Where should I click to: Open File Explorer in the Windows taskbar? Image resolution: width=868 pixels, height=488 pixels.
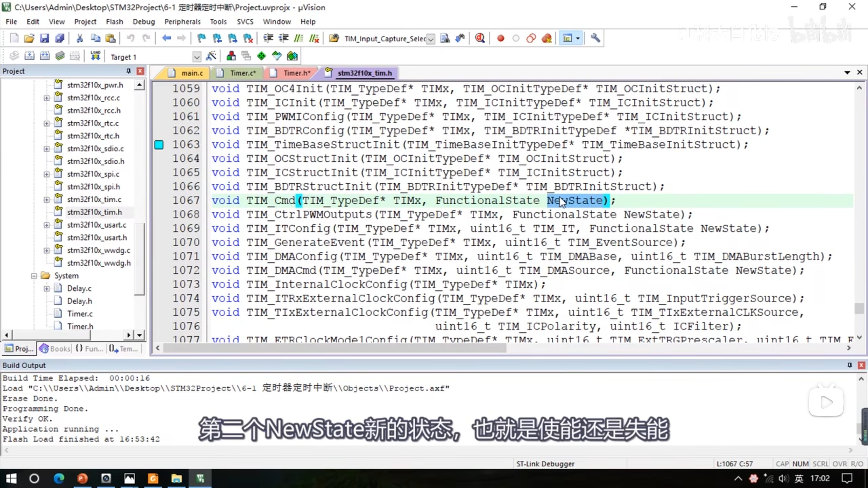tap(176, 479)
